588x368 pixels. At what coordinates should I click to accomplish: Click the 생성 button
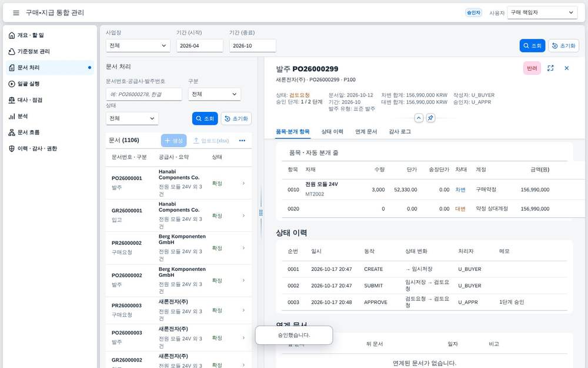point(174,141)
